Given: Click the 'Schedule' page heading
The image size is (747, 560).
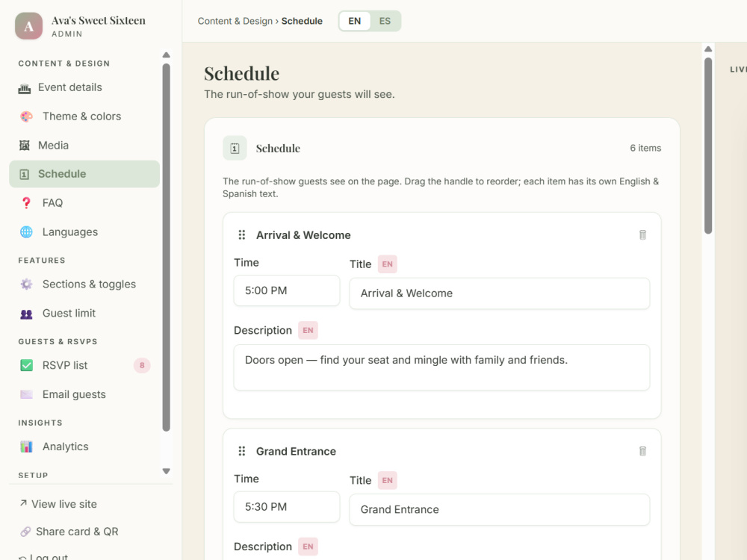Looking at the screenshot, I should [x=241, y=74].
